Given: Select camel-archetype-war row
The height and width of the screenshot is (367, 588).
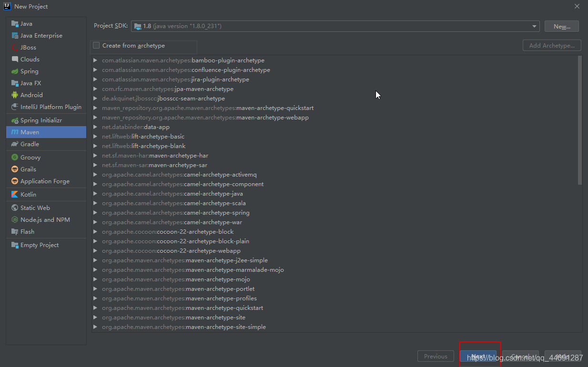Looking at the screenshot, I should pyautogui.click(x=335, y=222).
